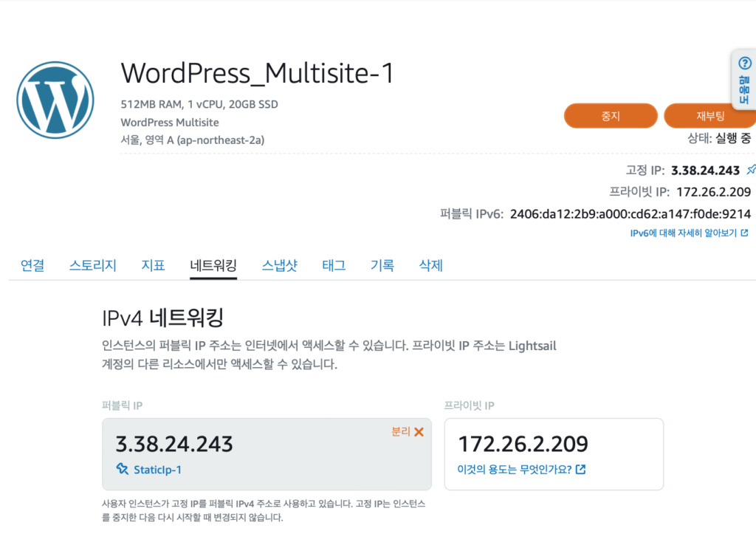This screenshot has height=548, width=756.
Task: Click the StaticIp-1 pin icon
Action: point(123,469)
